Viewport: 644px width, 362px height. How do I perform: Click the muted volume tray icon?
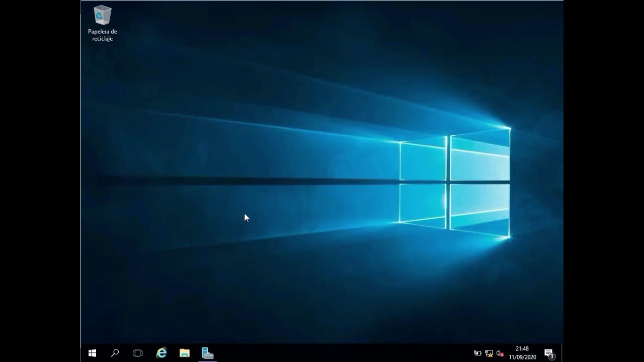(x=500, y=353)
